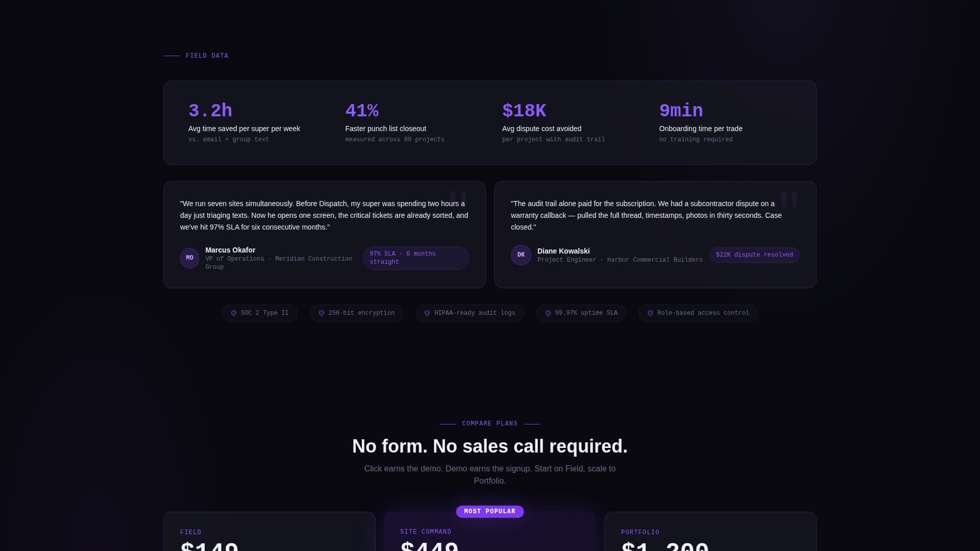The image size is (980, 551).
Task: Click the COMPARE PLANS section heading
Action: pos(489,423)
